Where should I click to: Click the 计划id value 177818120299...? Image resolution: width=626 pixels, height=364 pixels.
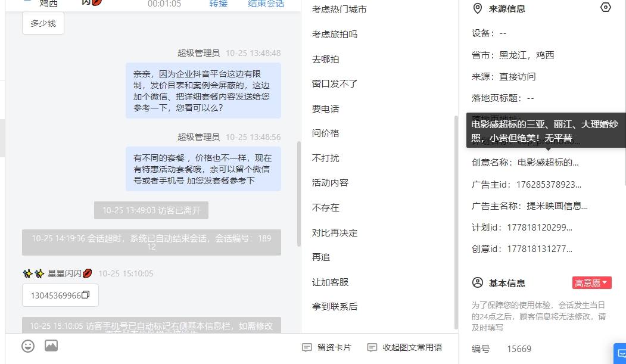point(540,228)
